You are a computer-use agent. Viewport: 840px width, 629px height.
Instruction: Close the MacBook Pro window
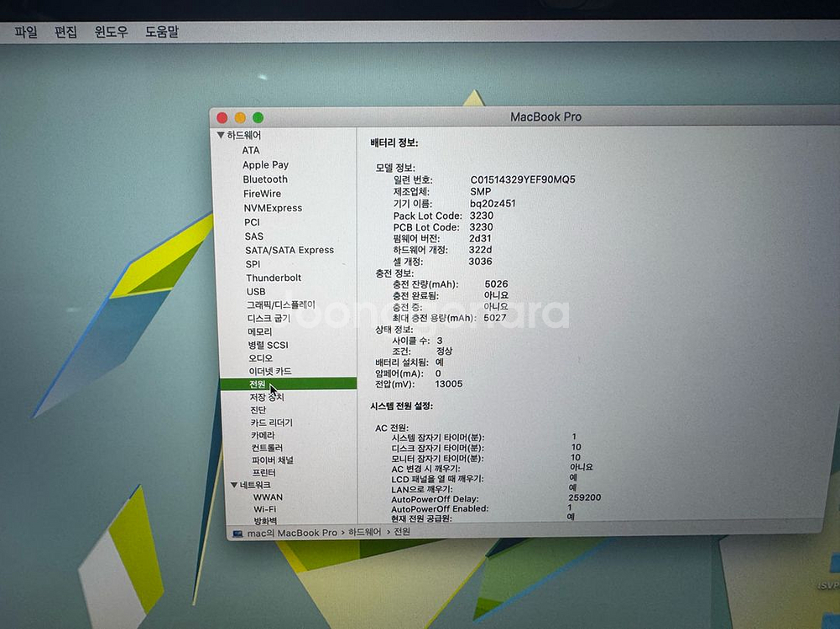222,117
